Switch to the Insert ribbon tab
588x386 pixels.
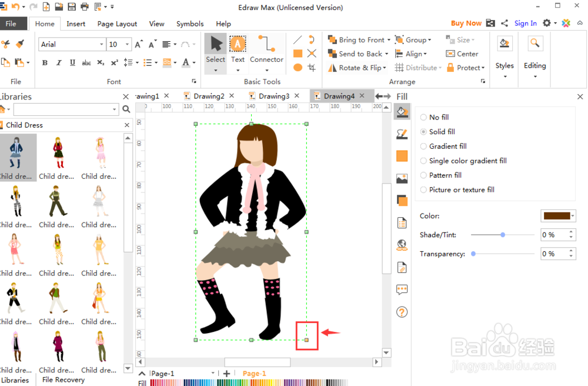76,24
